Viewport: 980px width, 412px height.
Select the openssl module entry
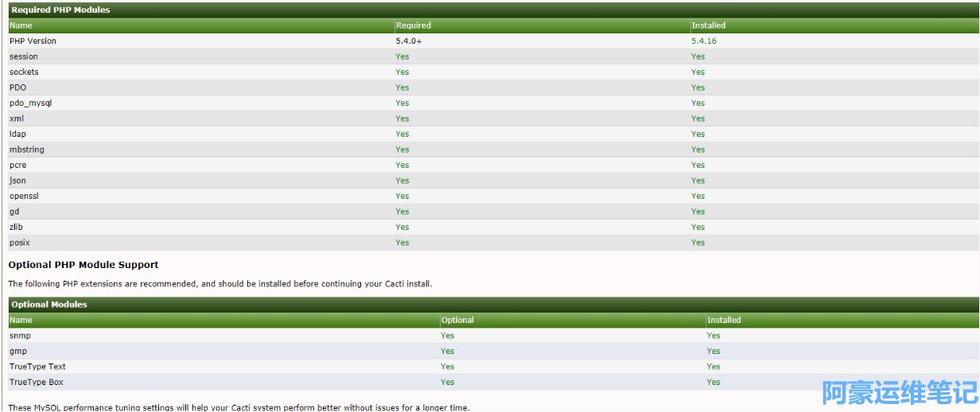[24, 196]
